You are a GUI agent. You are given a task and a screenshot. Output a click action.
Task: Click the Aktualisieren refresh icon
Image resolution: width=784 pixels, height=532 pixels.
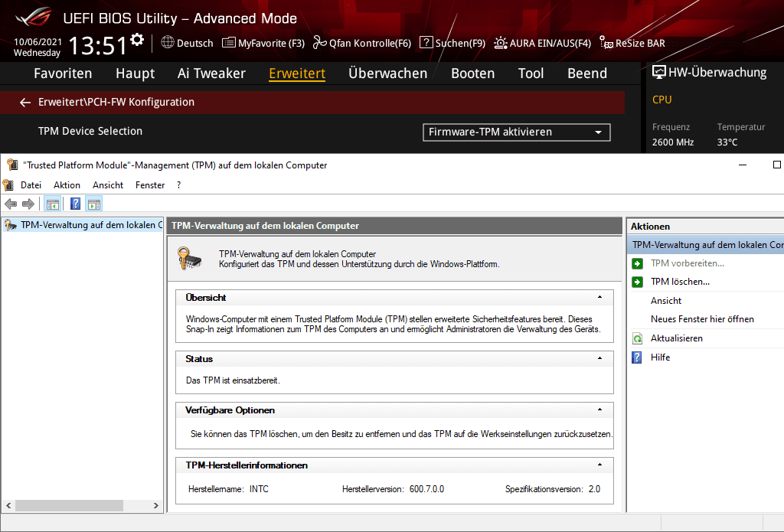638,338
